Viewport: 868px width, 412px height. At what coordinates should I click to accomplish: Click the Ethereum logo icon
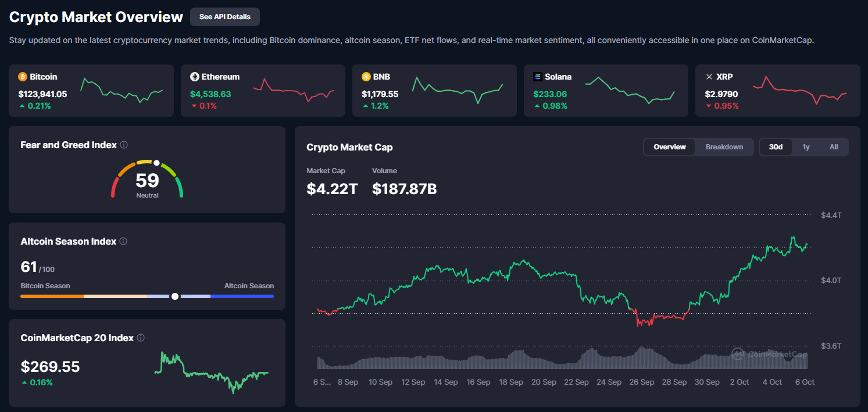[195, 77]
